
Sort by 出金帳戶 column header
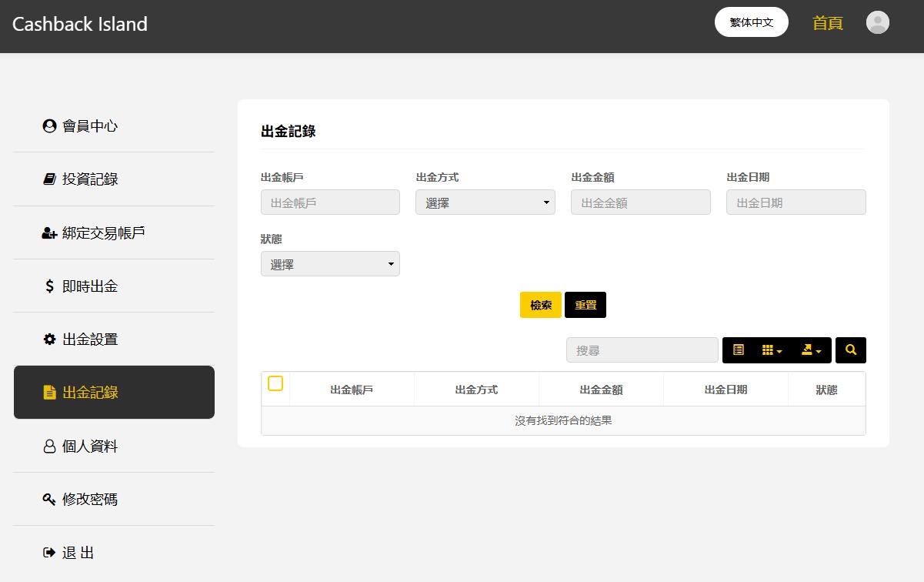pos(352,390)
